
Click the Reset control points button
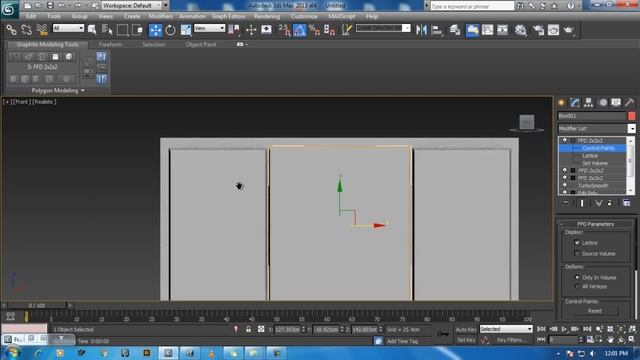595,311
